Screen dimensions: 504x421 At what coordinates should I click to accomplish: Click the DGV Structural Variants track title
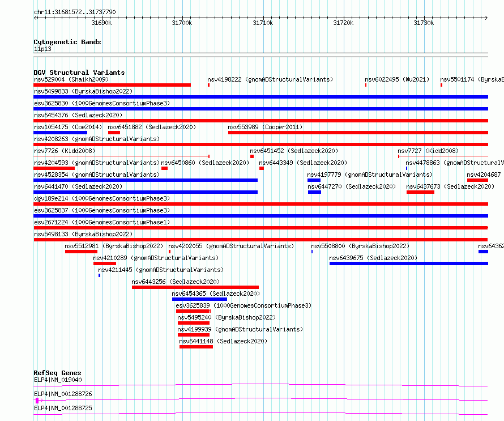79,73
